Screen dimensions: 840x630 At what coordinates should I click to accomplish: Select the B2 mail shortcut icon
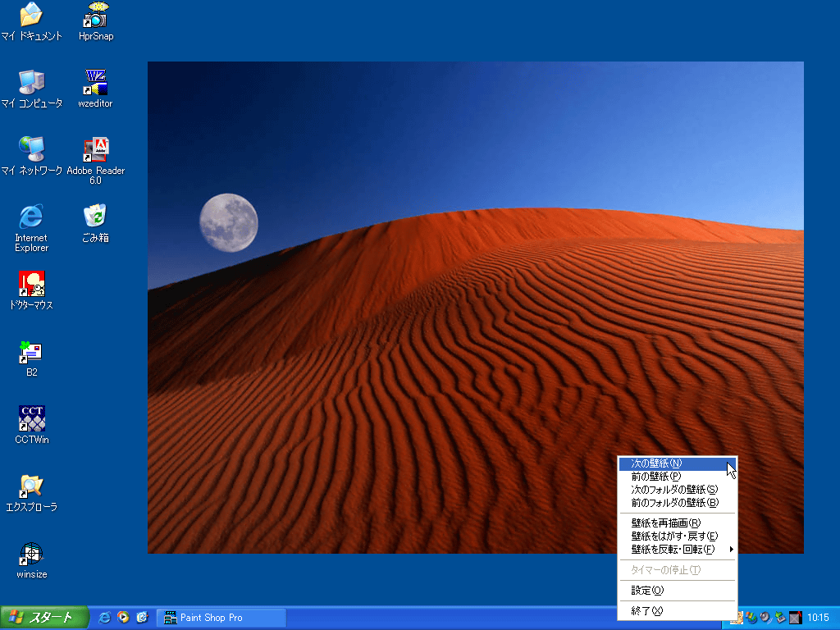[x=31, y=358]
